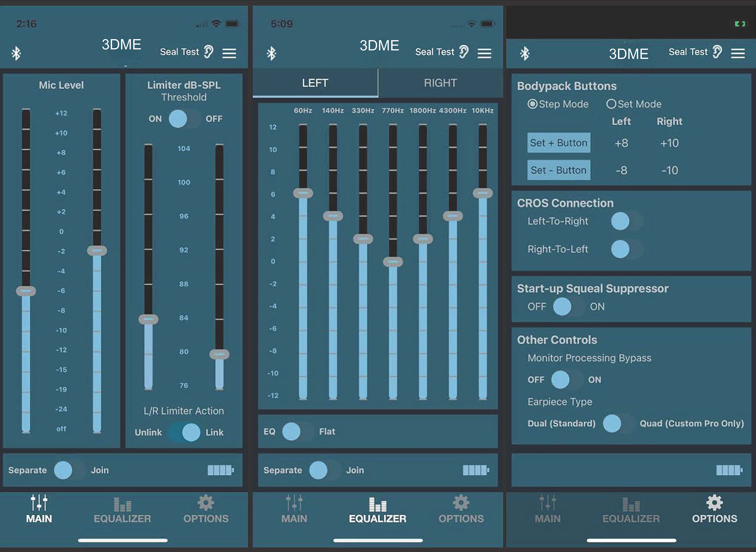The image size is (756, 552).
Task: Tap Equalizer bars icon in the middle screen's bottom bar
Action: tap(377, 504)
